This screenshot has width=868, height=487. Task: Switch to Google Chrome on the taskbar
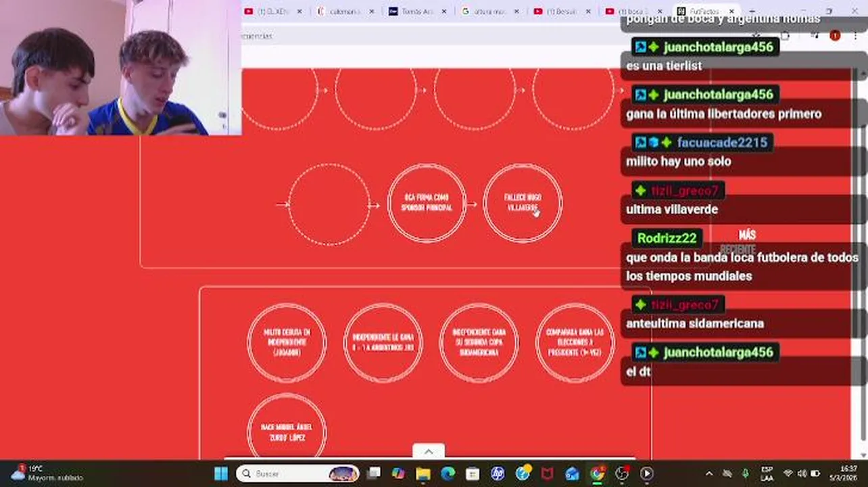[597, 473]
